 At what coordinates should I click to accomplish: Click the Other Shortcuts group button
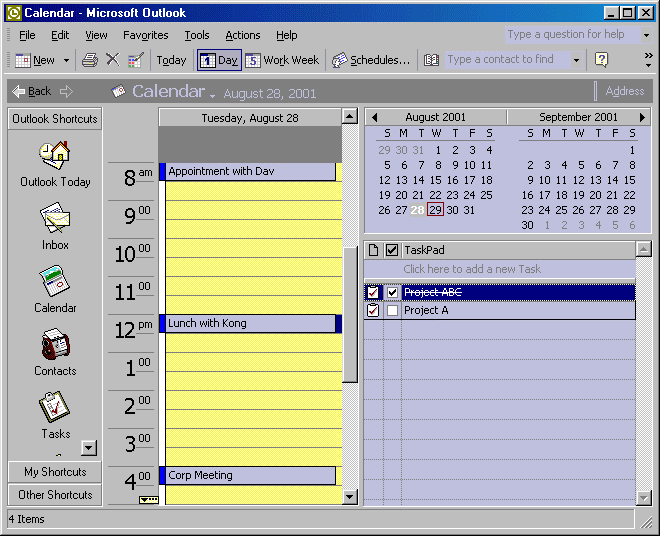[55, 495]
